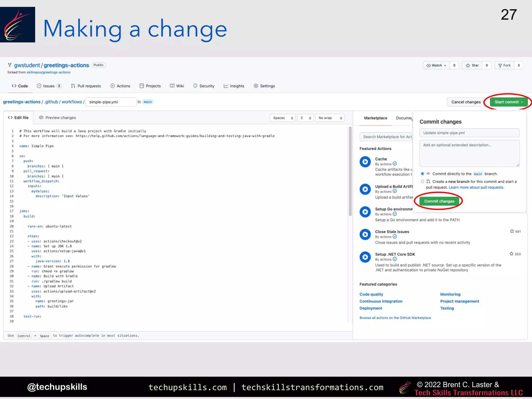The image size is (532, 399).
Task: Open the workflows breadcrumb link
Action: click(x=72, y=102)
